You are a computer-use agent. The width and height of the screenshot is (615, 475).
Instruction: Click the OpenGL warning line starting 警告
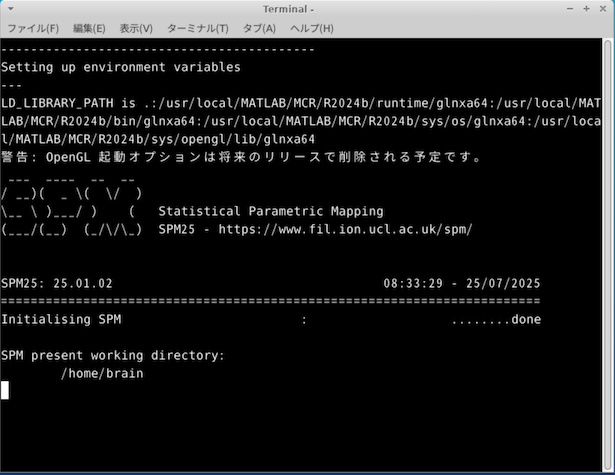click(x=241, y=157)
